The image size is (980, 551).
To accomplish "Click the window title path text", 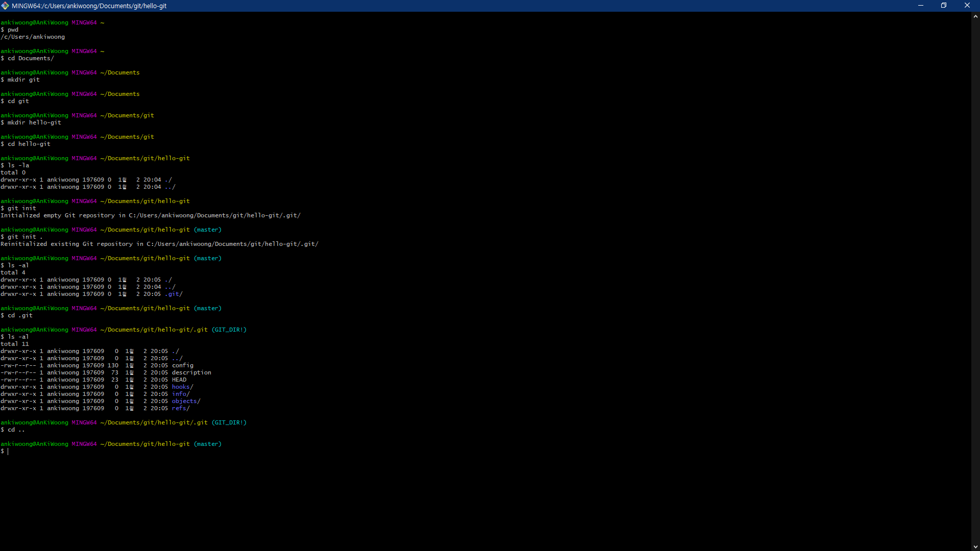I will [89, 6].
